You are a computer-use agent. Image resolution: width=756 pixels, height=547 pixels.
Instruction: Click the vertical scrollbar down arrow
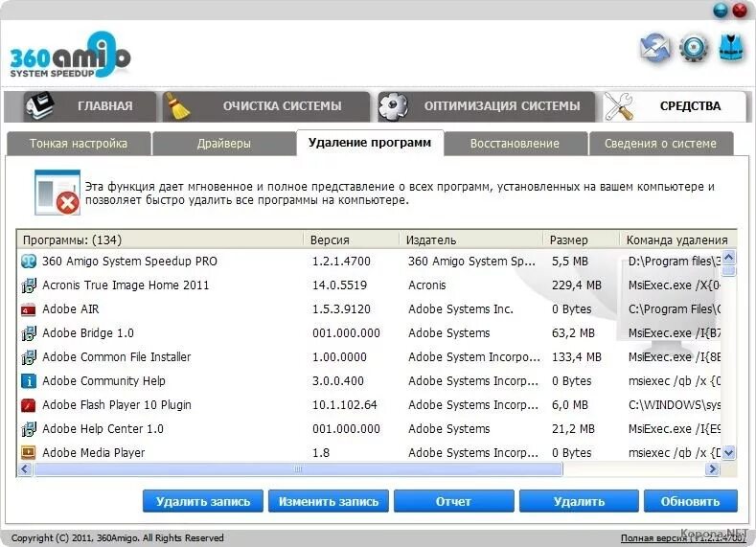728,452
